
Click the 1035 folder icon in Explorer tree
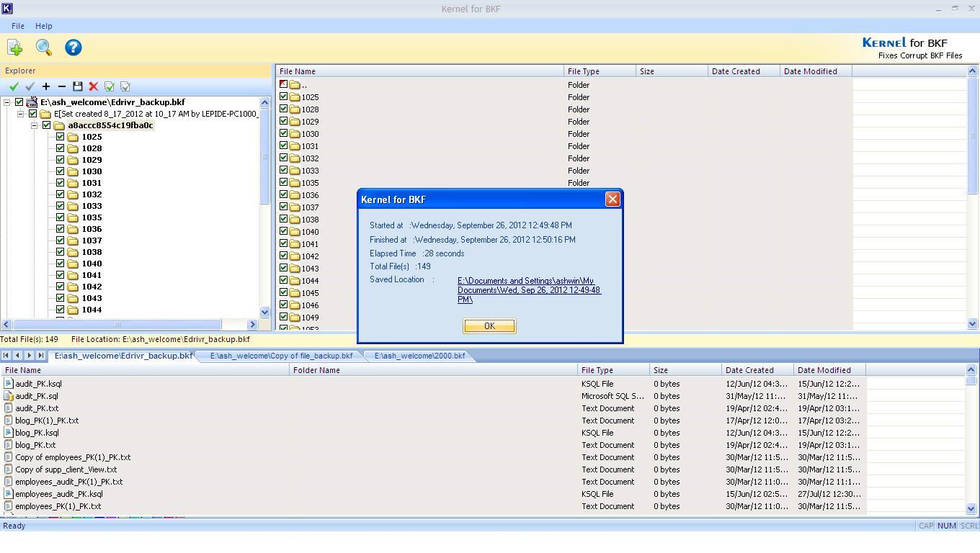pos(73,217)
